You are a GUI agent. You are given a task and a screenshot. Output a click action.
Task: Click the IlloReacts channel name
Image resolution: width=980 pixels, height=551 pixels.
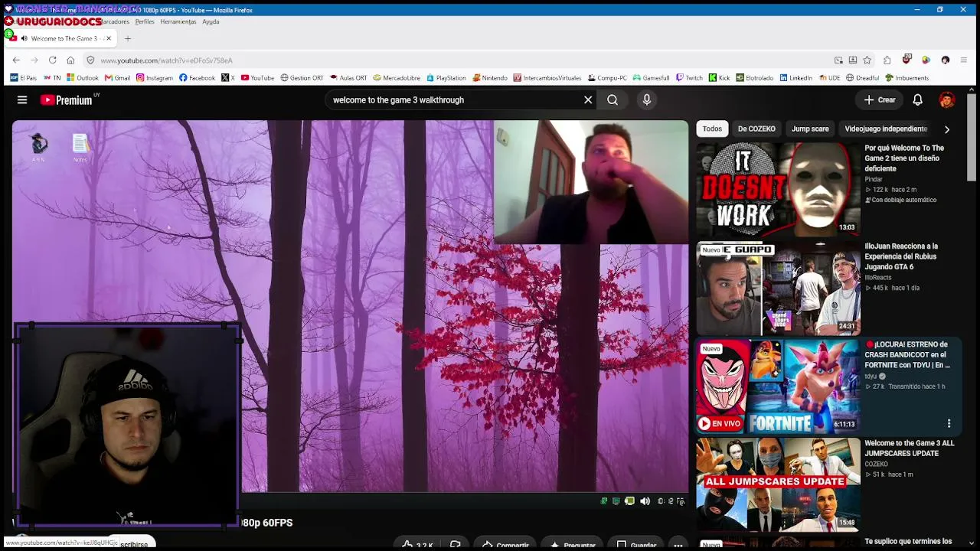click(878, 278)
